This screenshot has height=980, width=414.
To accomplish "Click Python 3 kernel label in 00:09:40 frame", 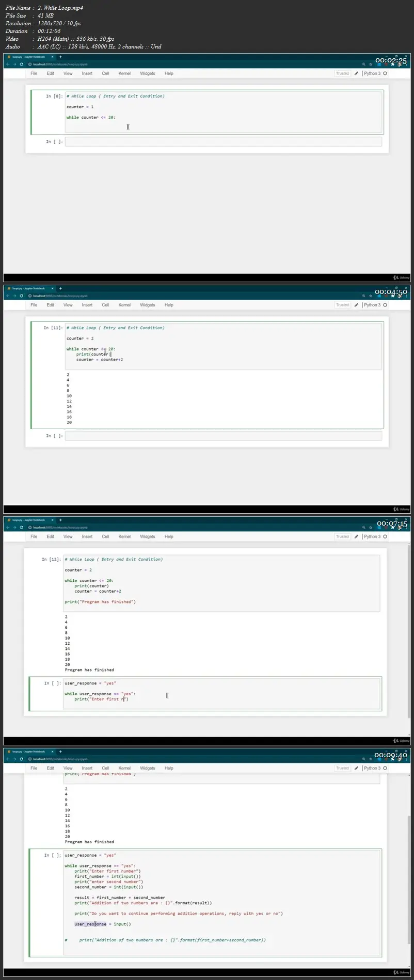I will point(372,768).
